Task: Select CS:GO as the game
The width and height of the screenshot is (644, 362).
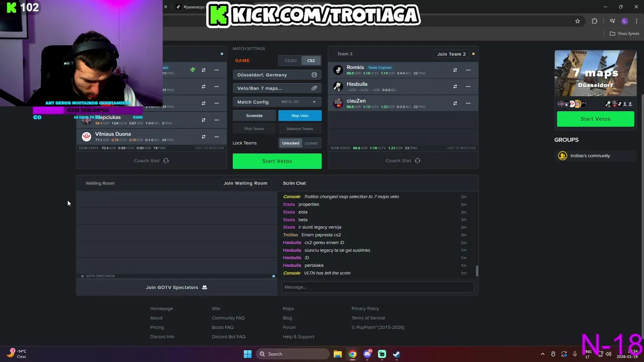Action: [291, 61]
